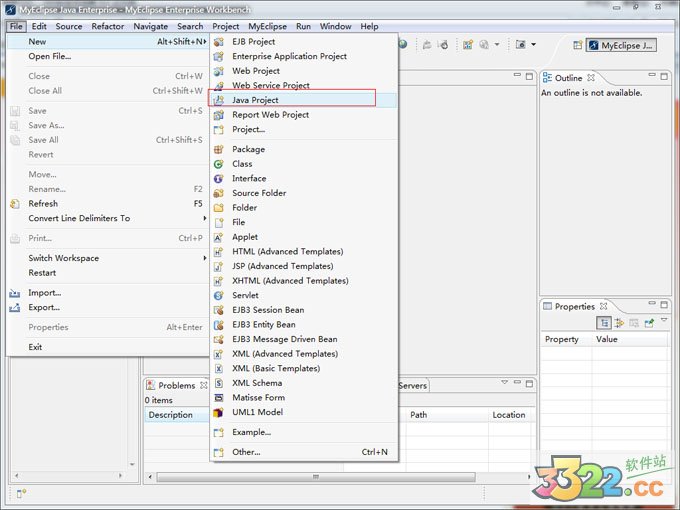Click the Refresh icon in File menu
Viewport: 680px width, 510px height.
15,204
